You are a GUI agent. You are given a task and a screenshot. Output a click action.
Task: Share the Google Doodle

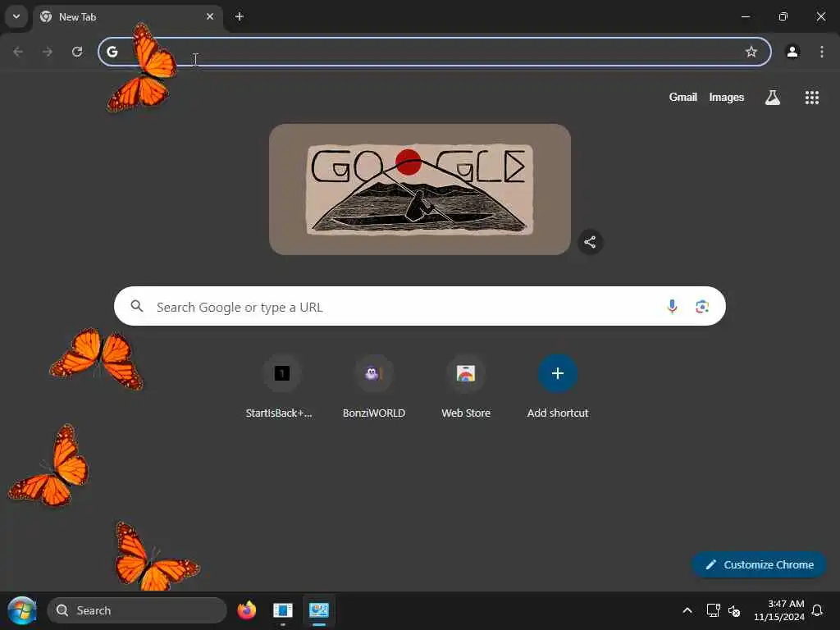590,242
